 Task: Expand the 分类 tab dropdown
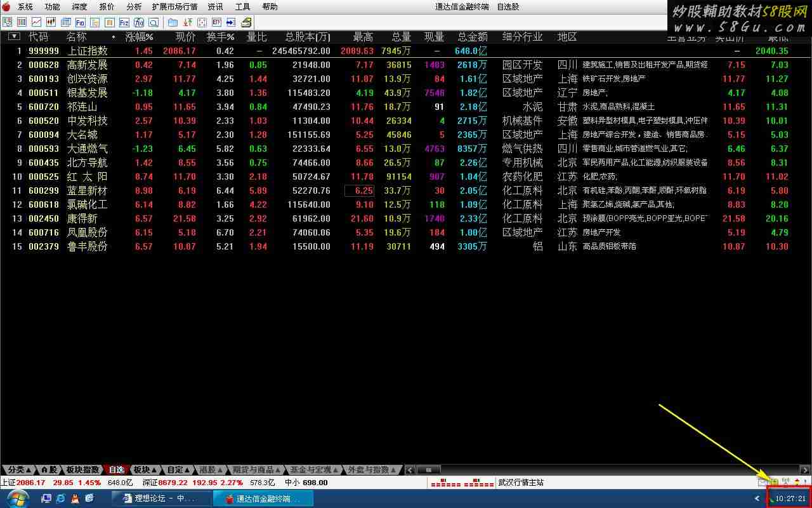tap(29, 470)
